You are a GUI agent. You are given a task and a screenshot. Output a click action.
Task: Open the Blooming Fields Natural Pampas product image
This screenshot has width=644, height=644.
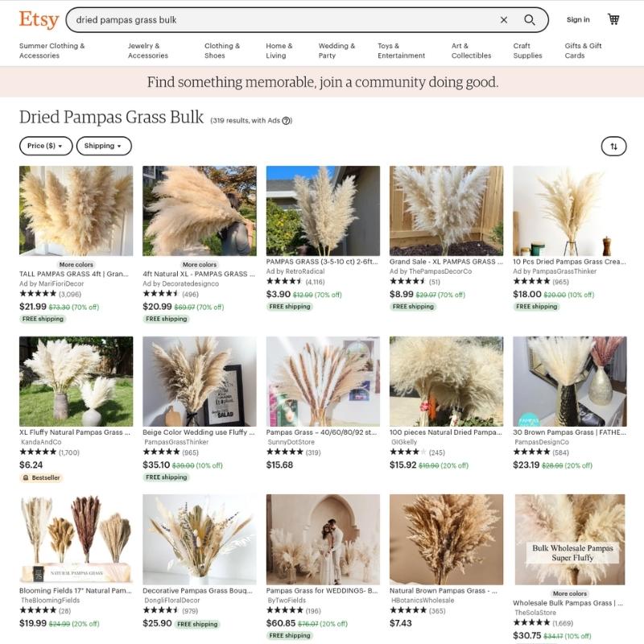(x=76, y=539)
